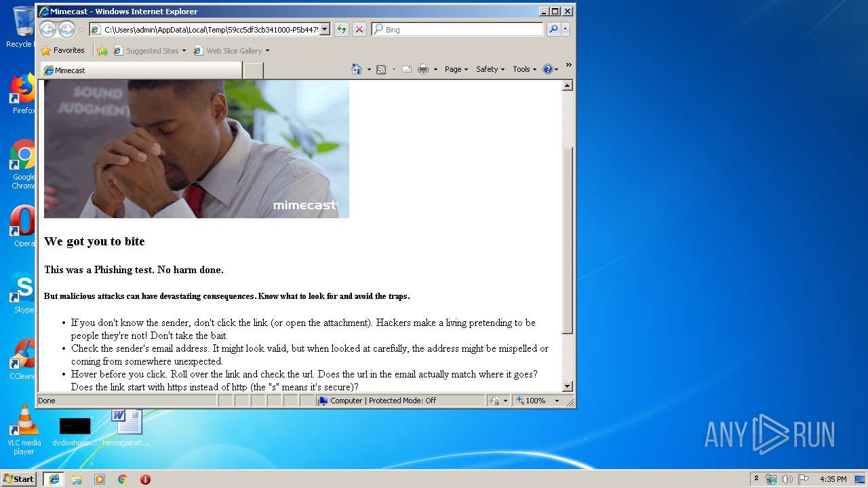Open media player taskbar icon
Image resolution: width=868 pixels, height=488 pixels.
pos(100,479)
